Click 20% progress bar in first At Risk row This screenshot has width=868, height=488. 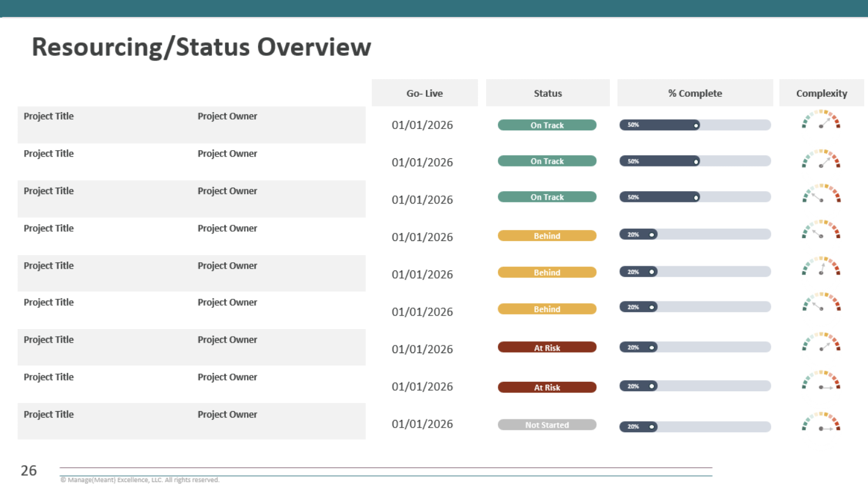(x=695, y=347)
